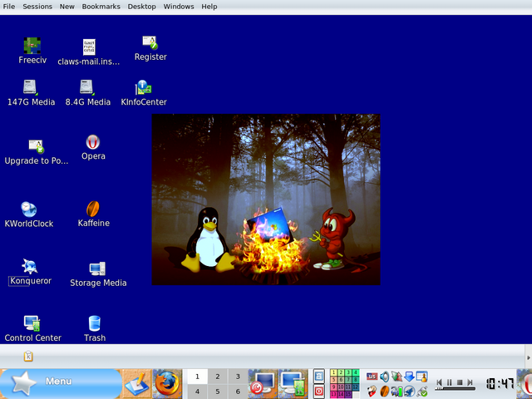The width and height of the screenshot is (532, 399).
Task: Switch to virtual desktop 6
Action: pyautogui.click(x=238, y=392)
